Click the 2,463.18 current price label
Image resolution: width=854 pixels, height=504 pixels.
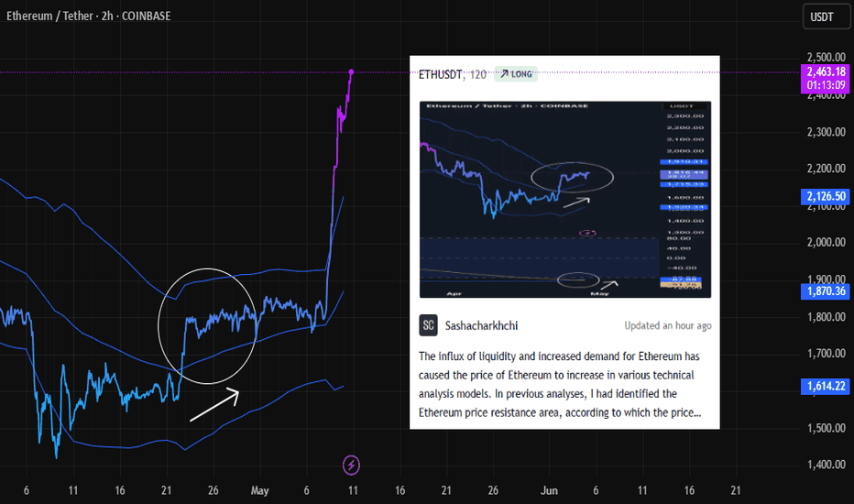[x=826, y=71]
